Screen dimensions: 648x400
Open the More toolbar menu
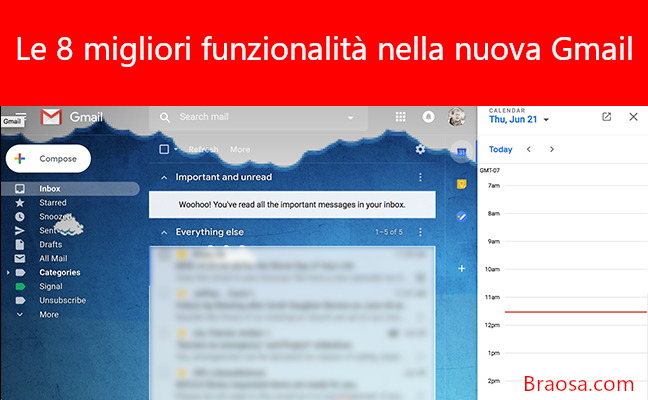pos(240,150)
